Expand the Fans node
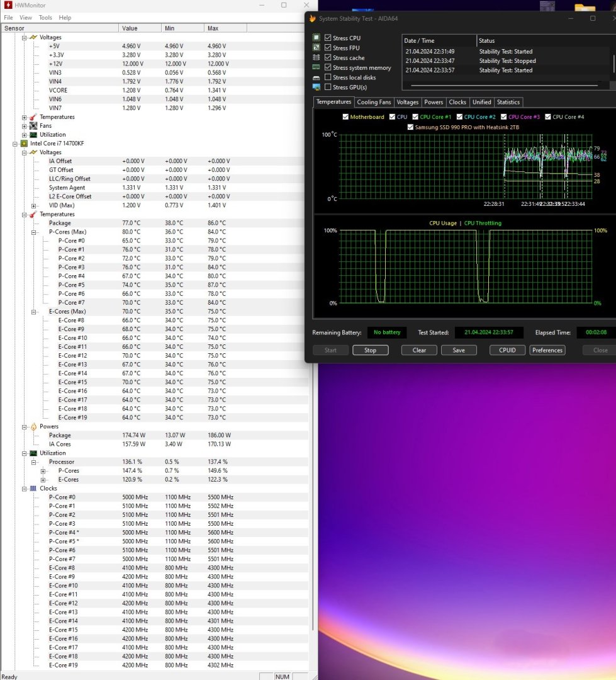 tap(25, 126)
